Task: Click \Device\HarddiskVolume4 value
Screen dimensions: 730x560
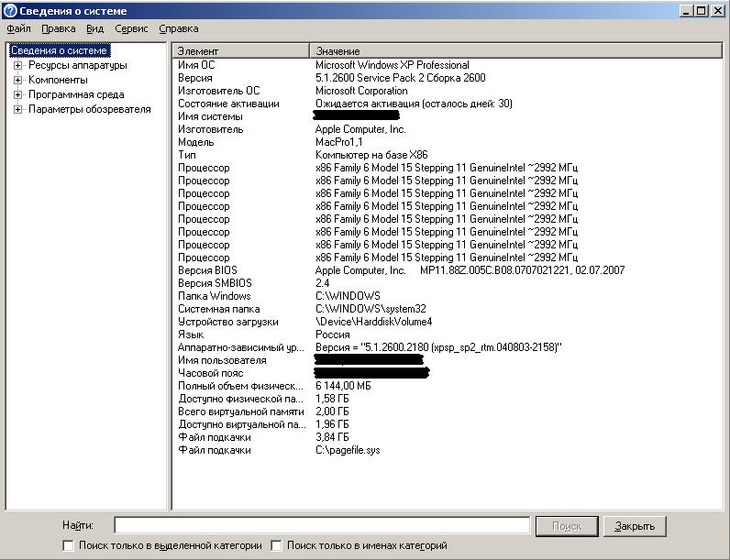Action: 374,322
